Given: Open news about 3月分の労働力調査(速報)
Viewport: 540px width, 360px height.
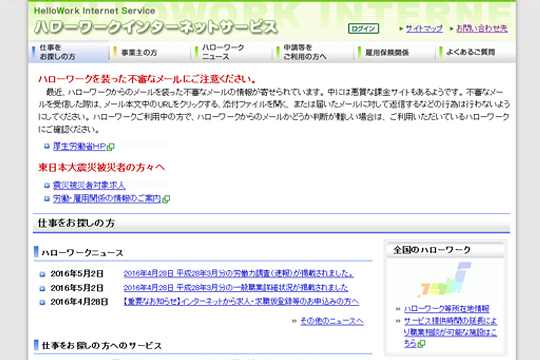Looking at the screenshot, I should 238,274.
